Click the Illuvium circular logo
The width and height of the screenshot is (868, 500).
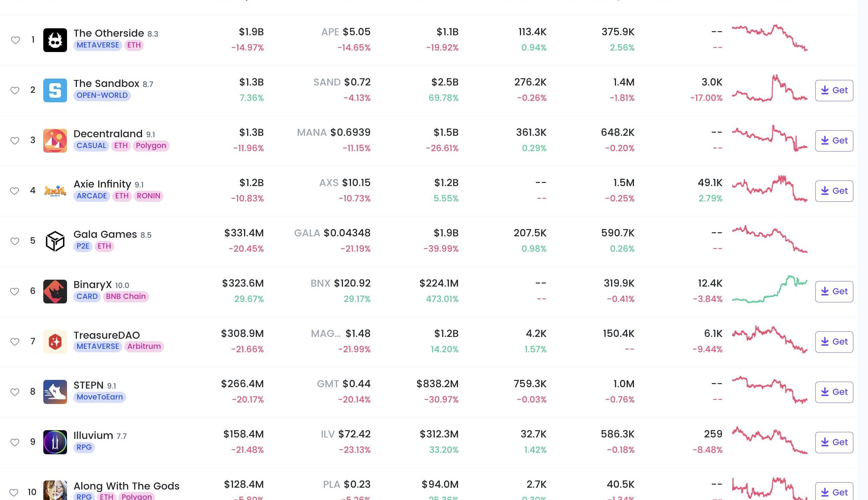[55, 442]
